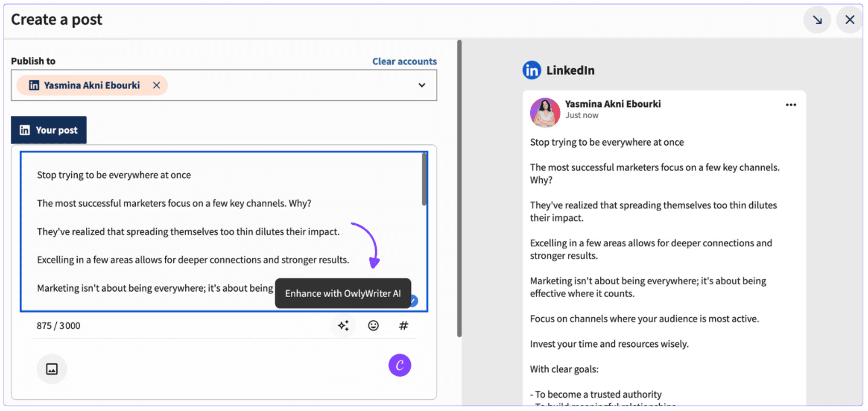Click the OwlyWriter AI sparkle icon

point(343,326)
